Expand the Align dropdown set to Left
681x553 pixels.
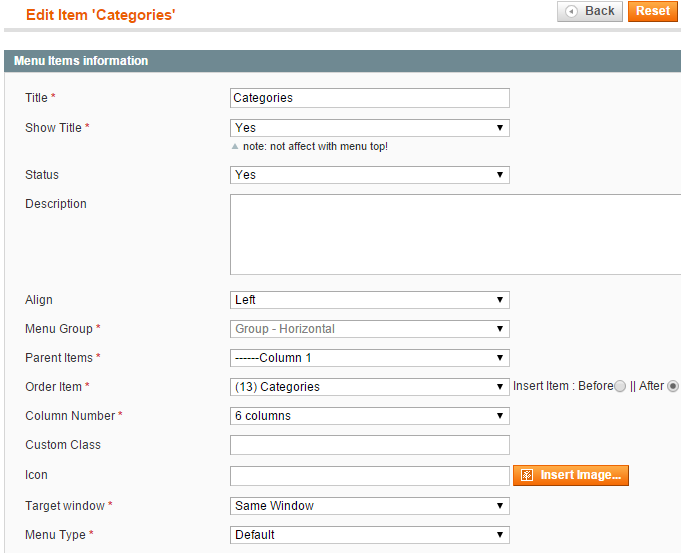coord(370,300)
